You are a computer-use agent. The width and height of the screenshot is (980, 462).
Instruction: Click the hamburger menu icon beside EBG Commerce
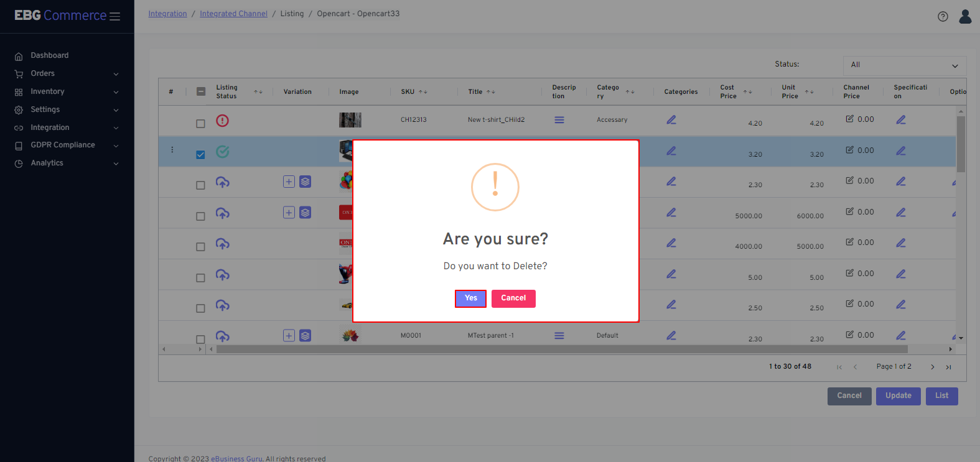114,17
